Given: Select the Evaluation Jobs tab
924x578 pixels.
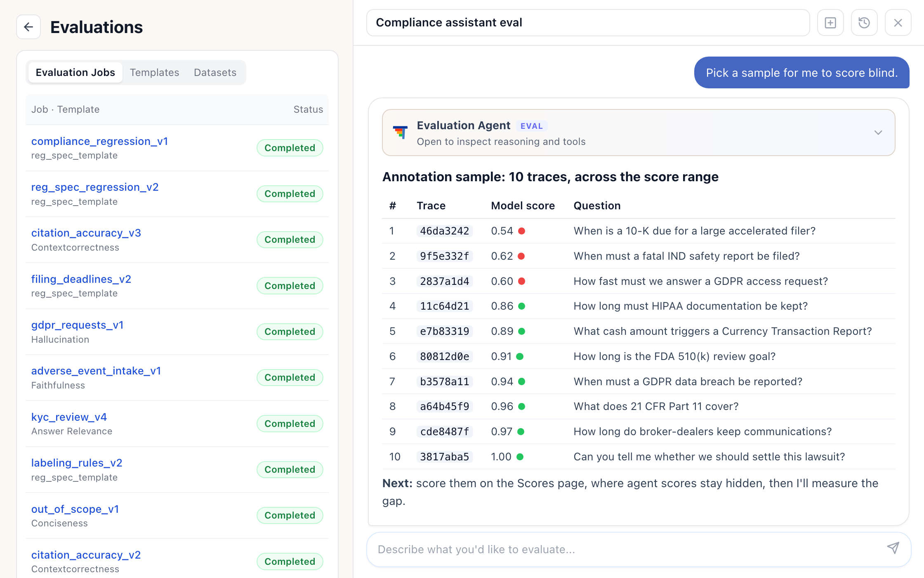Looking at the screenshot, I should coord(75,73).
